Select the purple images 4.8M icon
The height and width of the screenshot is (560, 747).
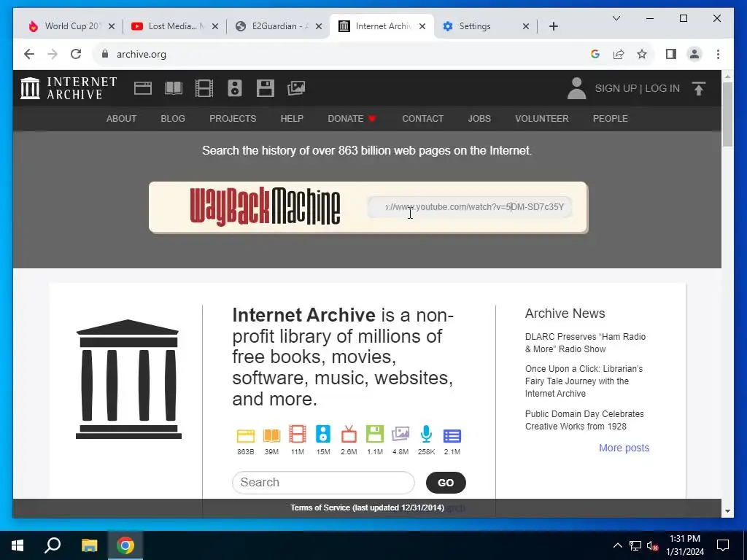point(400,435)
